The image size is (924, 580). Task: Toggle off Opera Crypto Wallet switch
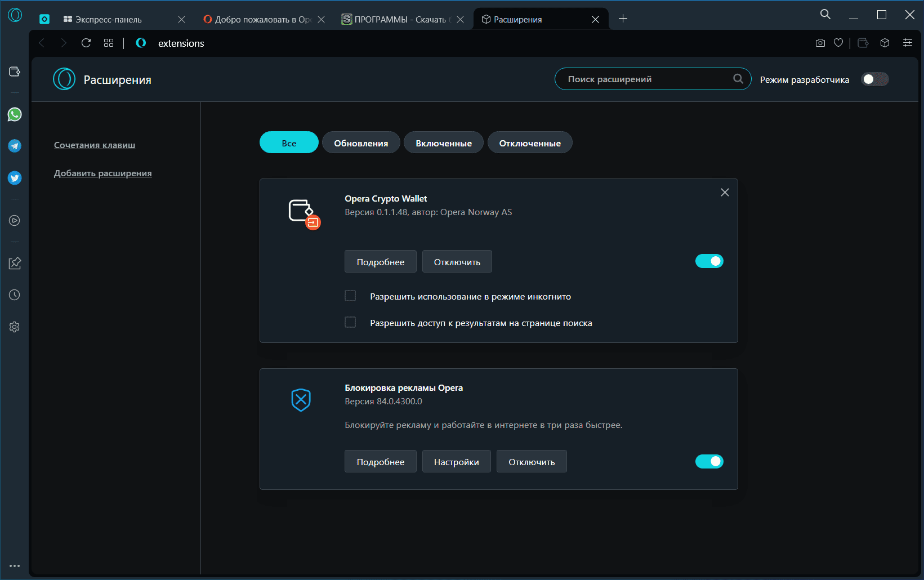point(709,261)
